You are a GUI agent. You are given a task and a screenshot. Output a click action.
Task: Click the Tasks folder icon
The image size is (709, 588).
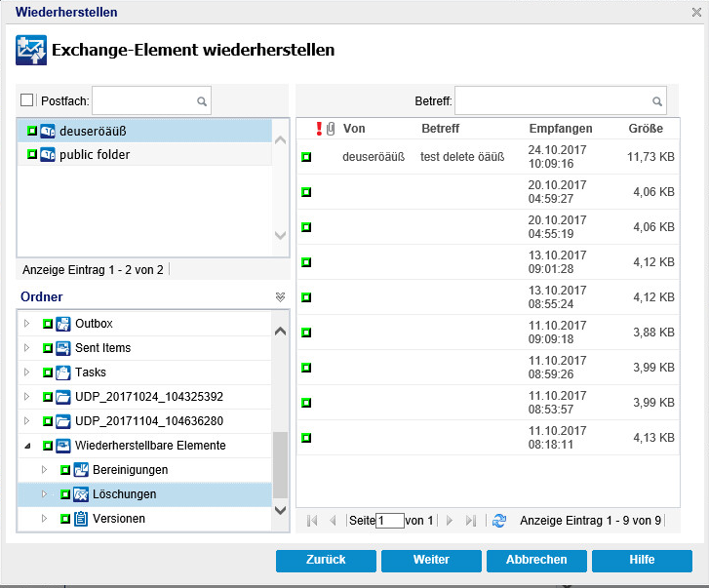pyautogui.click(x=63, y=372)
